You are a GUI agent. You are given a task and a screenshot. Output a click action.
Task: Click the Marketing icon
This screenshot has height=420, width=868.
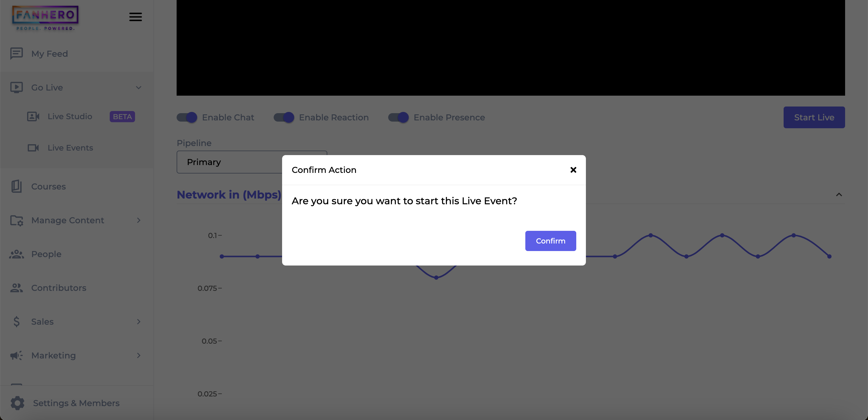(x=16, y=355)
